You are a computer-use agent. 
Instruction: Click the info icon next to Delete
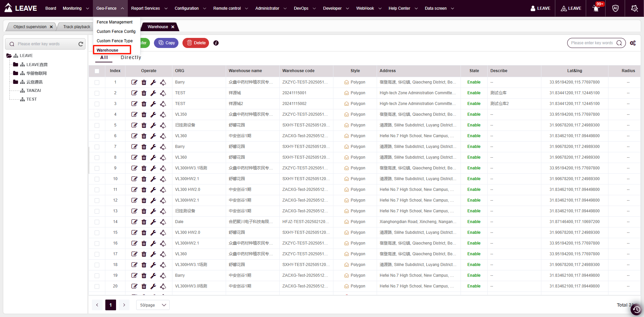[216, 43]
